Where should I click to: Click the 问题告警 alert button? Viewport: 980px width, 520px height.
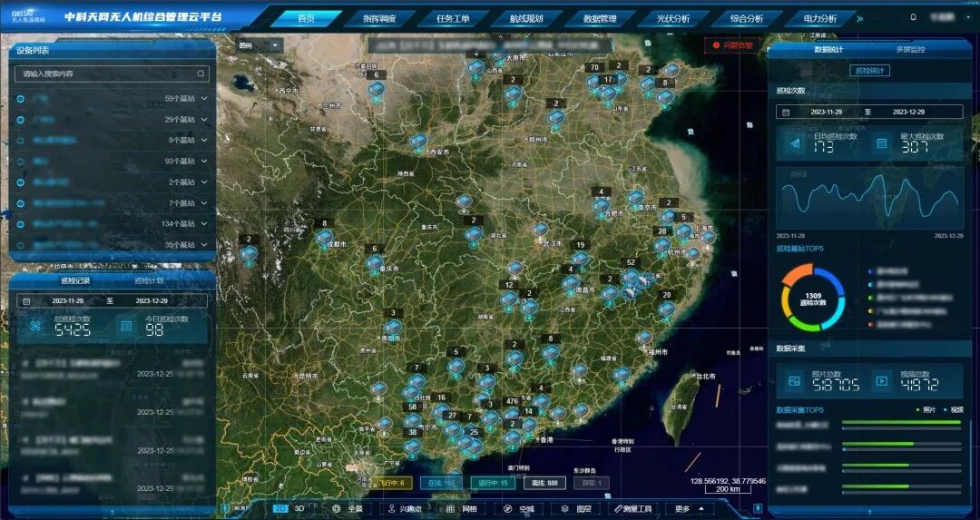coord(732,45)
